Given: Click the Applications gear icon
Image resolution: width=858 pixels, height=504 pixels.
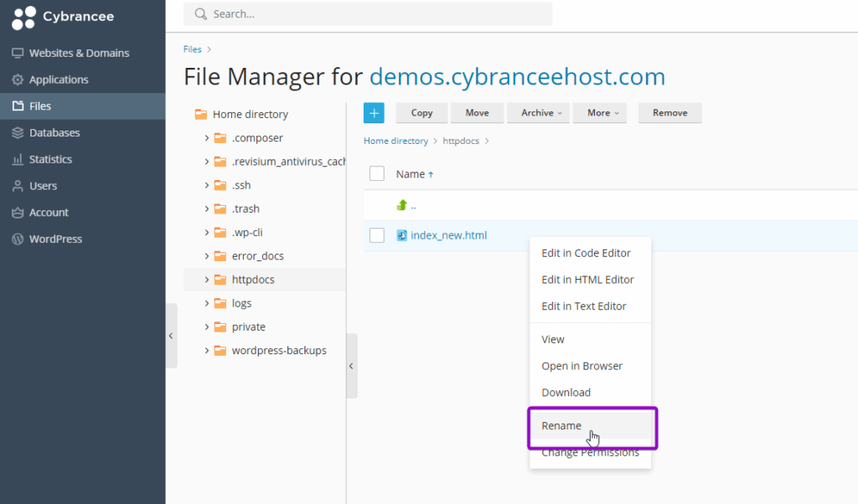Looking at the screenshot, I should 18,80.
